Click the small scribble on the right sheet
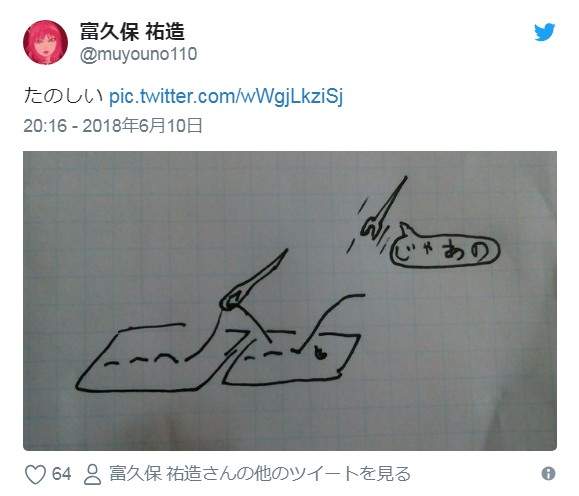 [320, 353]
